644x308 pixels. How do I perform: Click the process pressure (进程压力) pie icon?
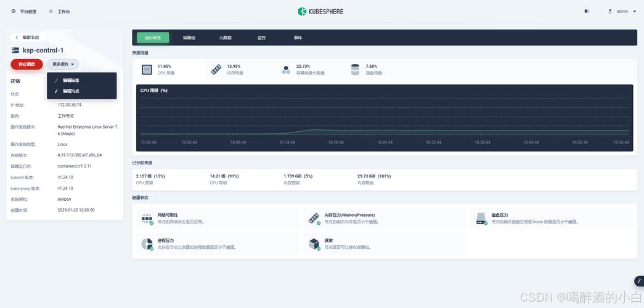(x=147, y=244)
